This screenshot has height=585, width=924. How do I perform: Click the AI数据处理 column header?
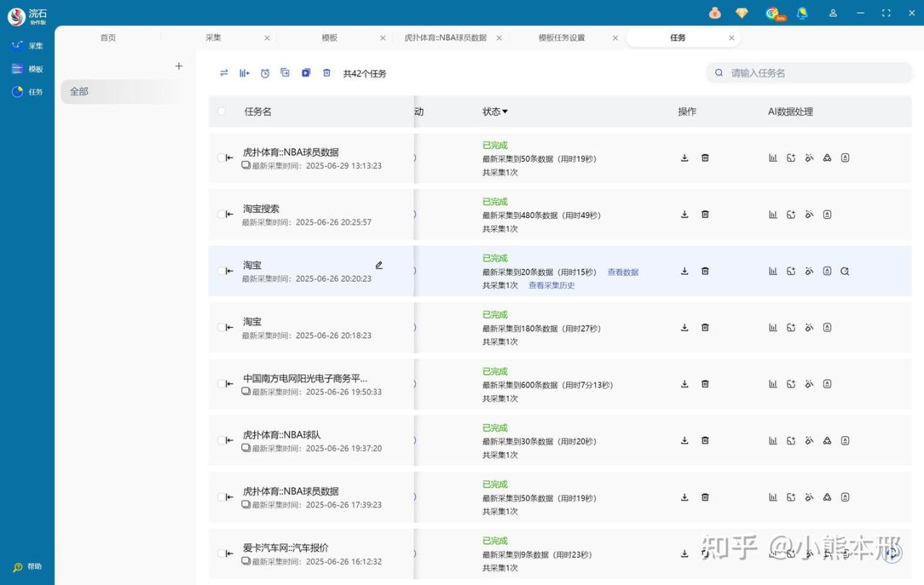coord(790,112)
